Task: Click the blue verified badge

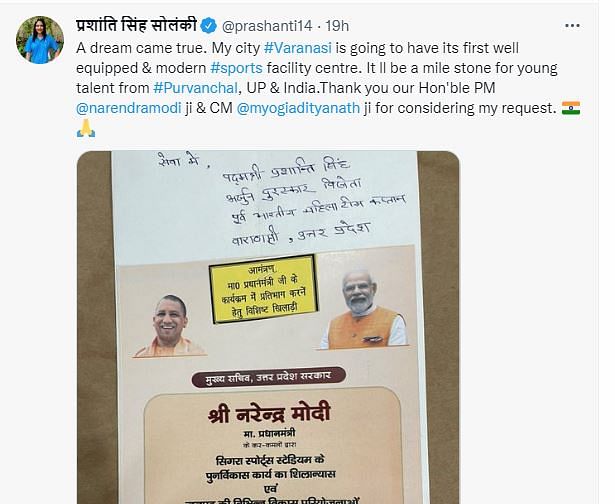Action: (209, 26)
